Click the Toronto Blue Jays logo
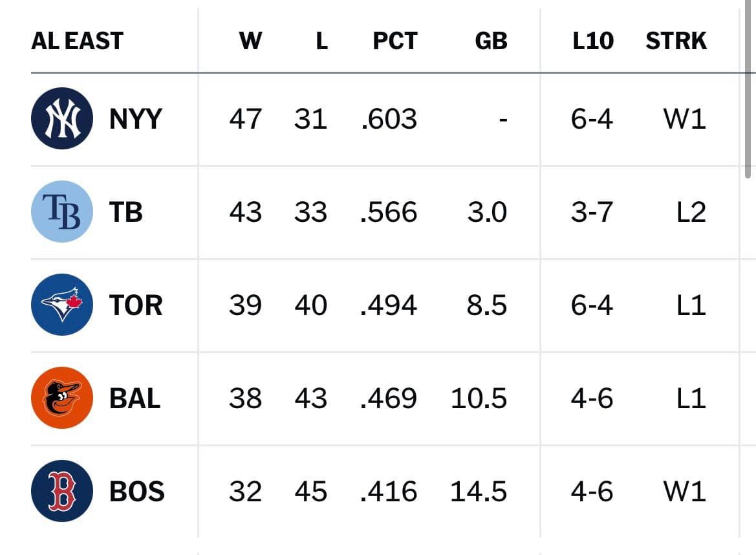 (61, 305)
